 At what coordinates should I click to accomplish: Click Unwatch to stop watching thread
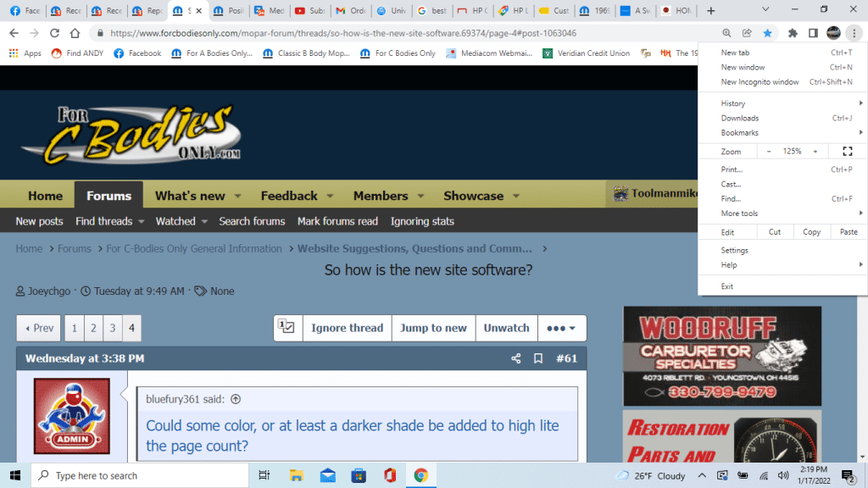point(506,328)
